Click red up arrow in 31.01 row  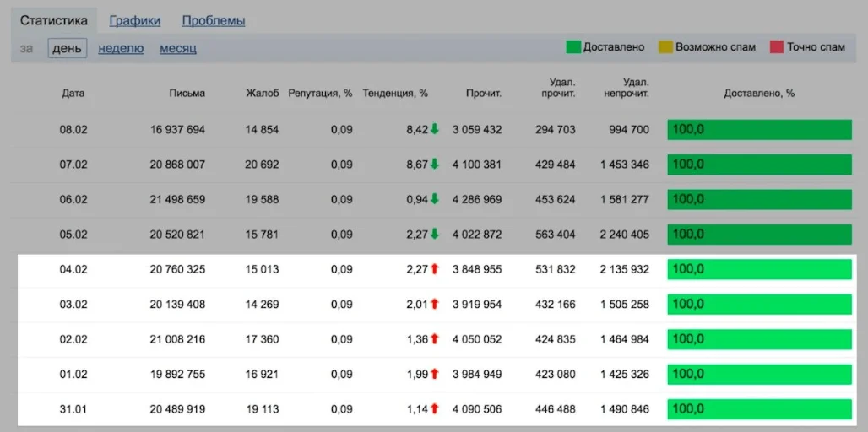click(435, 408)
